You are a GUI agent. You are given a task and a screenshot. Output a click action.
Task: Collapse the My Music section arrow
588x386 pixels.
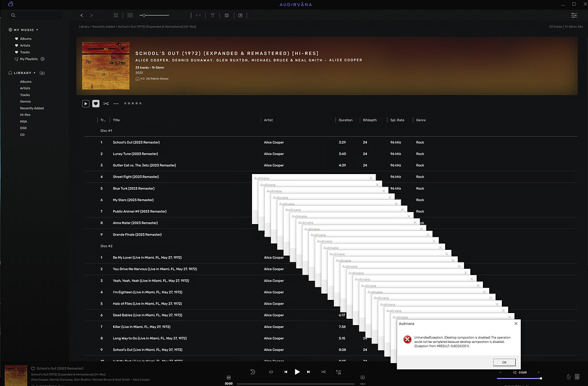[x=37, y=30]
